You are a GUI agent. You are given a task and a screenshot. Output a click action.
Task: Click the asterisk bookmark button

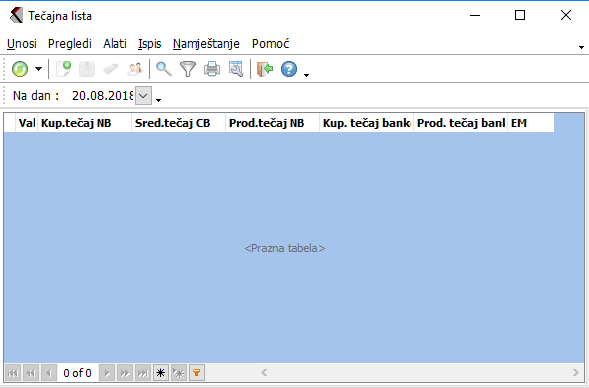tap(160, 373)
